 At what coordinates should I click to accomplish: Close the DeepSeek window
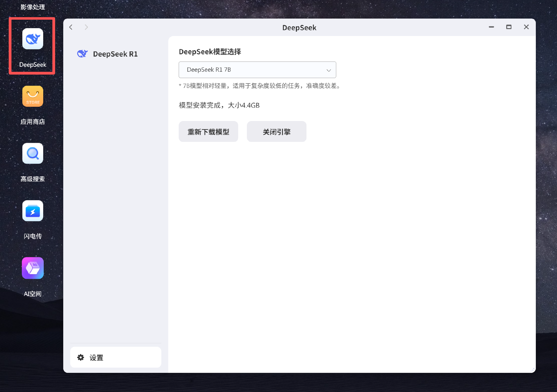(526, 27)
